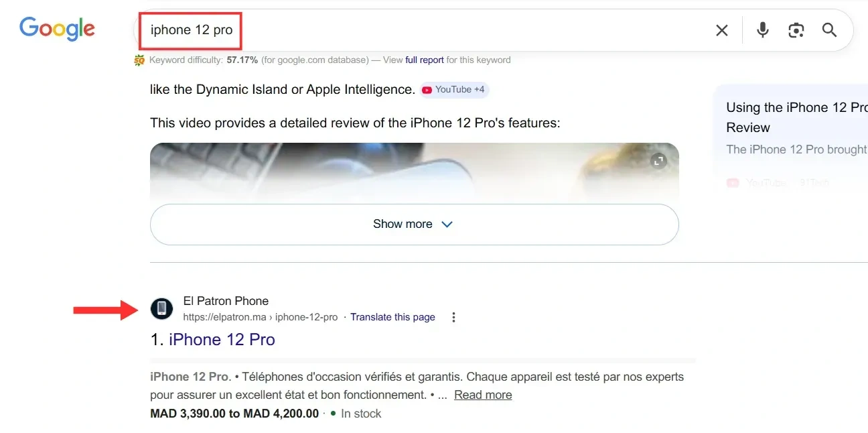Expand the AI overview with Show more
Image resolution: width=868 pixels, height=433 pixels.
point(414,225)
